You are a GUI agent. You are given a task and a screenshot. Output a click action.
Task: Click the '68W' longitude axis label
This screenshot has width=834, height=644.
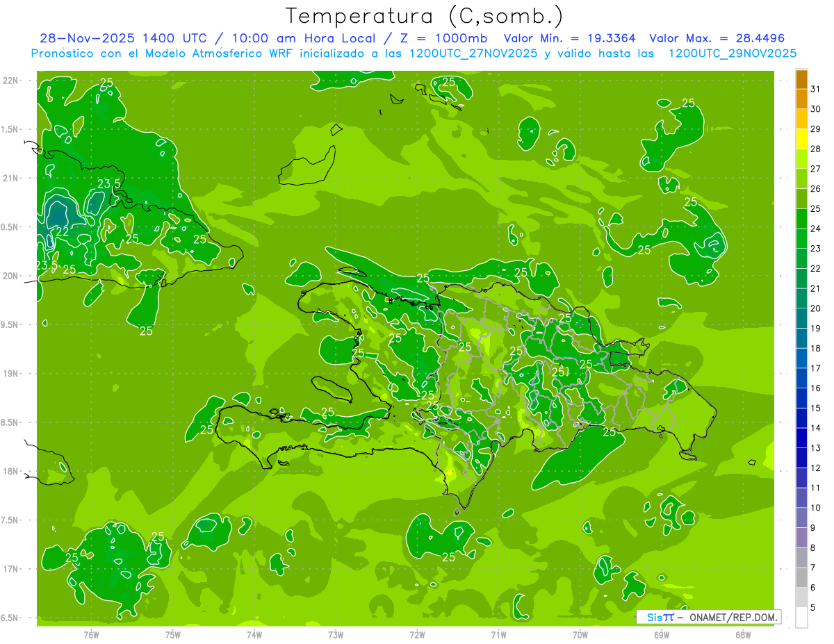coord(742,634)
